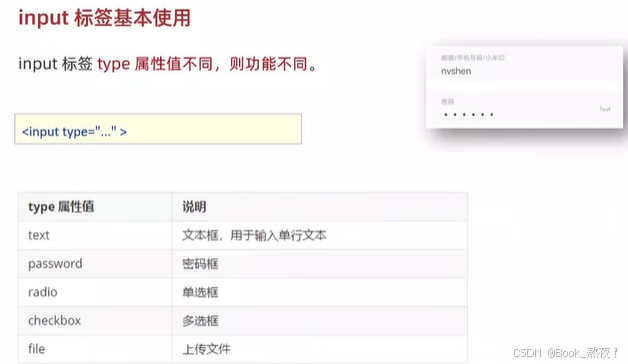Click the 'input 标签基本使用' heading

click(105, 18)
